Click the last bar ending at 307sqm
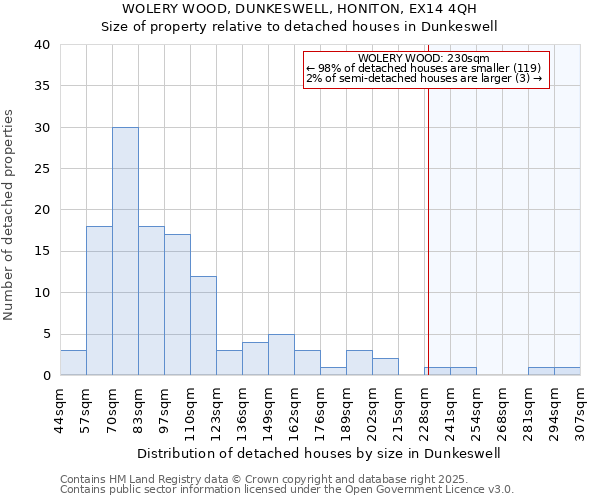Image resolution: width=600 pixels, height=500 pixels. coord(567,371)
